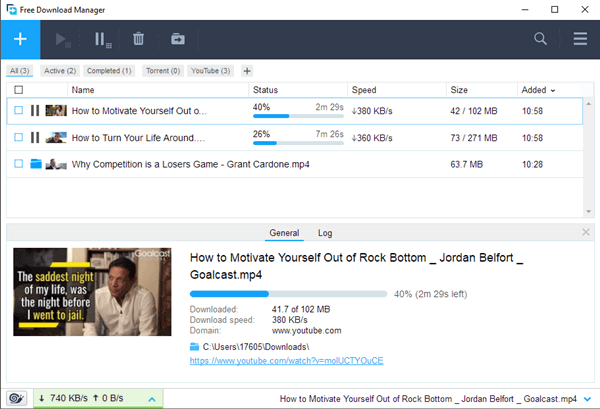Show the All (3) downloads filter

20,71
